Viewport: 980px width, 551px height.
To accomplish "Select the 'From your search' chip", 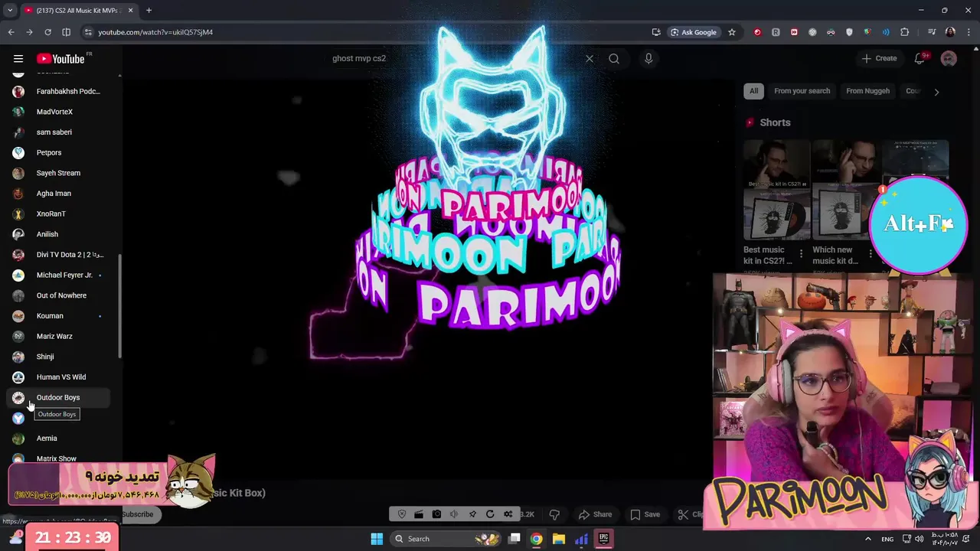I will 802,91.
